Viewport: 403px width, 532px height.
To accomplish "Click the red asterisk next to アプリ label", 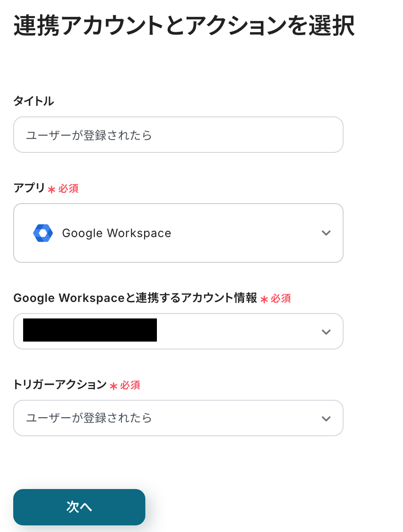I will [52, 190].
